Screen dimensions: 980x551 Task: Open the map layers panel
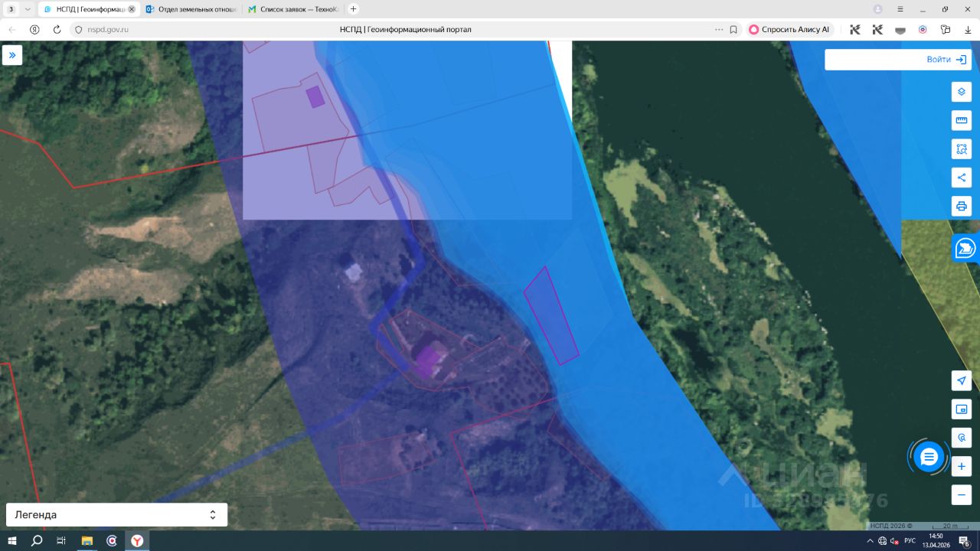(962, 92)
